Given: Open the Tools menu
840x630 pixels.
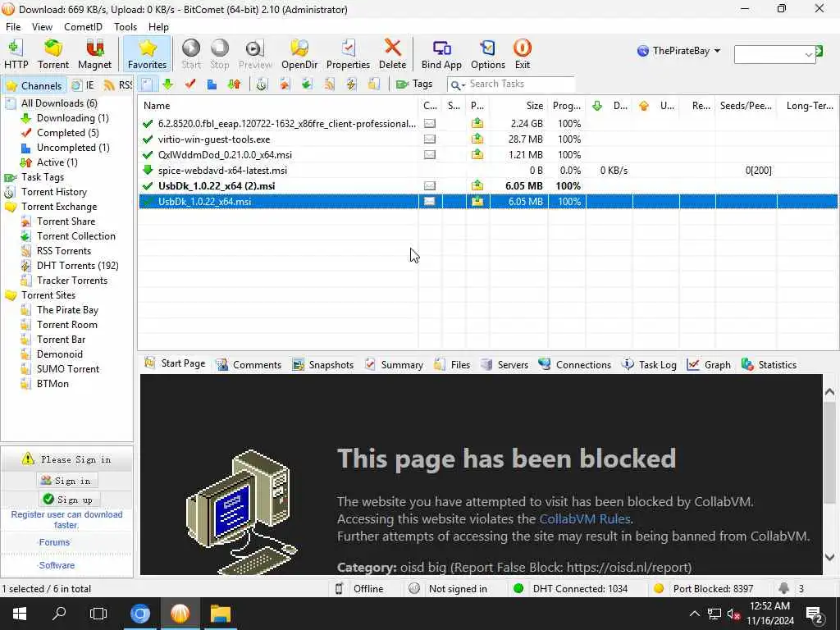Looking at the screenshot, I should (126, 27).
